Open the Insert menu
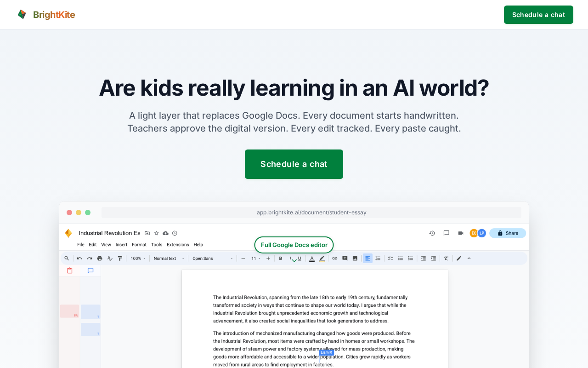 (122, 245)
